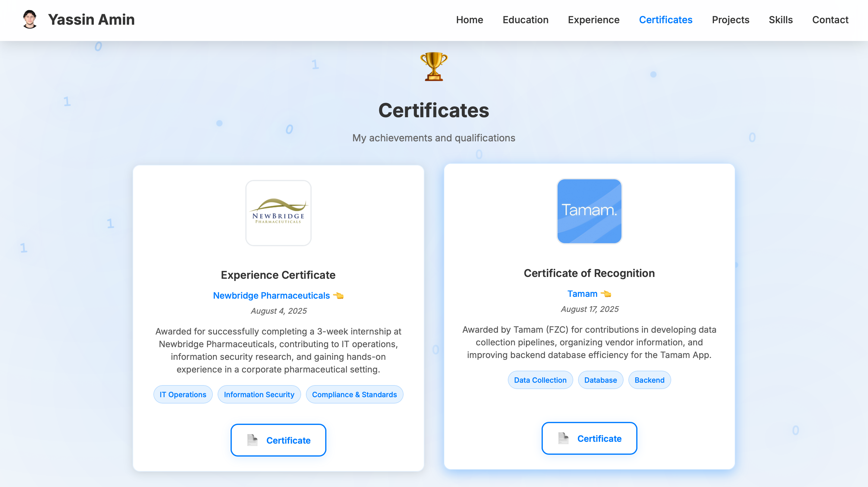Go to the Experience section
The height and width of the screenshot is (487, 868).
(594, 20)
